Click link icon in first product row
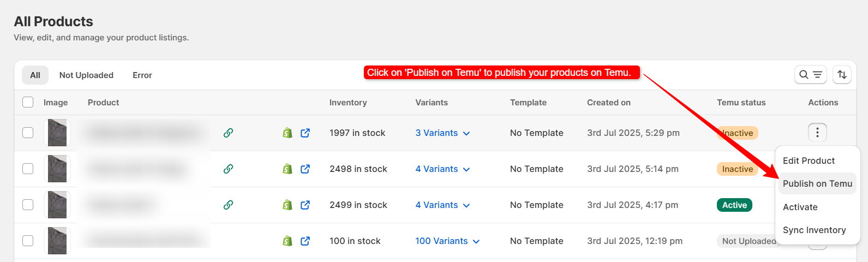 pyautogui.click(x=228, y=133)
